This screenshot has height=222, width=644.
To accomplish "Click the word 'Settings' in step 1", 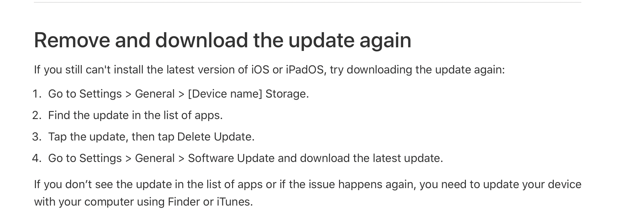I will [x=101, y=94].
